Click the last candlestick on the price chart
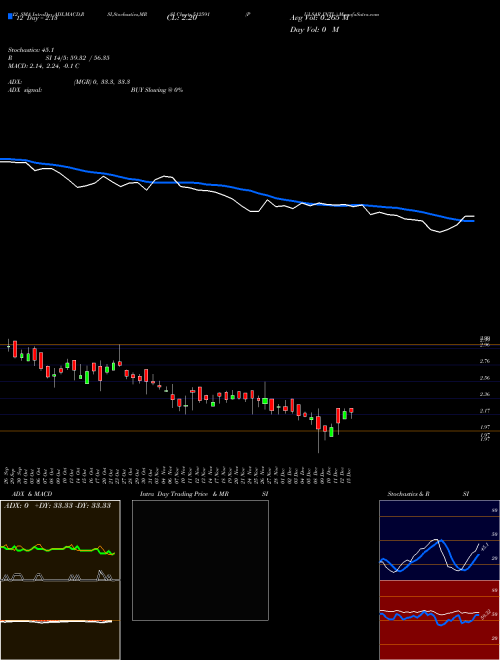The width and height of the screenshot is (500, 660). pos(351,411)
